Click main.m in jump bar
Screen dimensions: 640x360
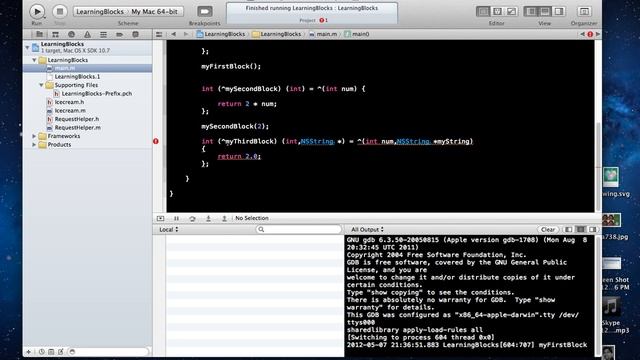(323, 34)
